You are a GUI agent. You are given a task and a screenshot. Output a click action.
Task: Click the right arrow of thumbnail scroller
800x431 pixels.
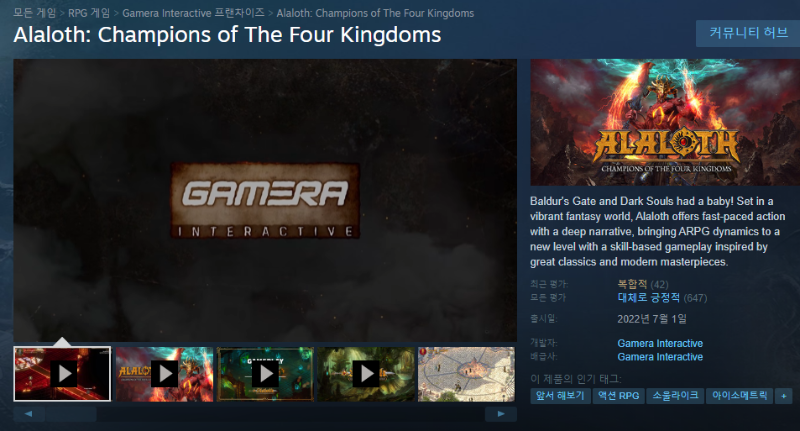[x=501, y=414]
